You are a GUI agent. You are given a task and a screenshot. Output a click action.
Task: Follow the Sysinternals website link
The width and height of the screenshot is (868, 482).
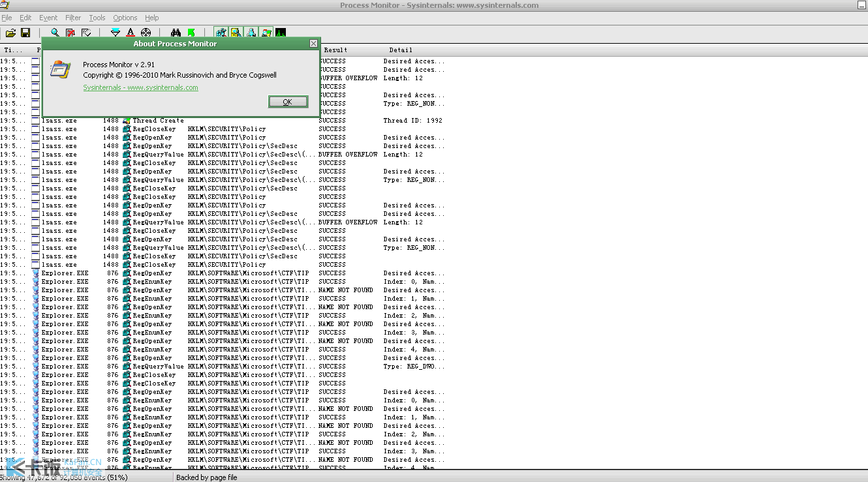(x=140, y=87)
